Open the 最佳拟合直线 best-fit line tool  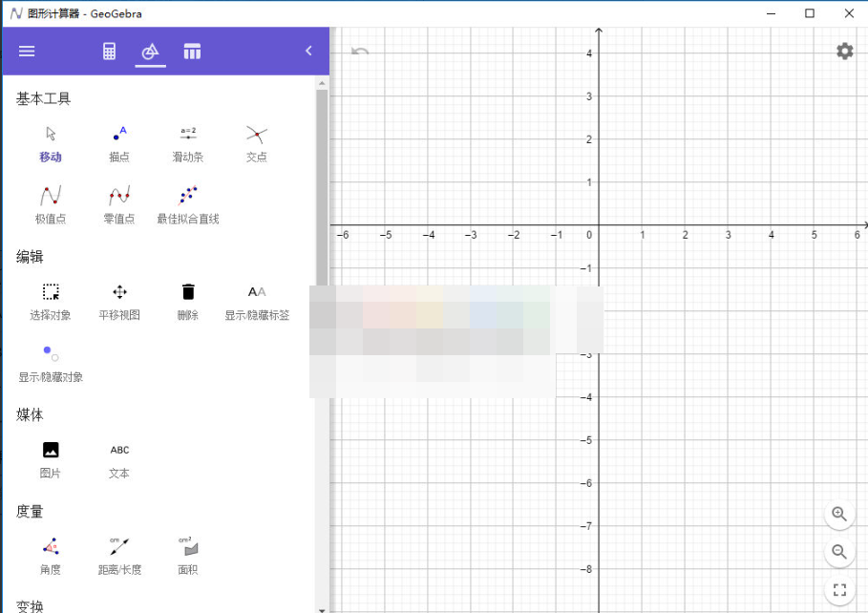pyautogui.click(x=187, y=202)
